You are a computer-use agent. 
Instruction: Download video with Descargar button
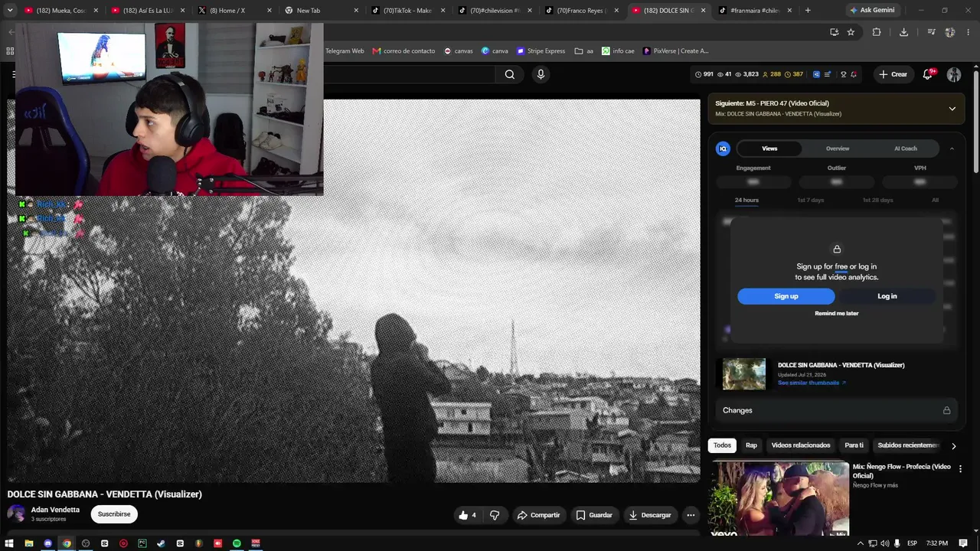point(650,515)
